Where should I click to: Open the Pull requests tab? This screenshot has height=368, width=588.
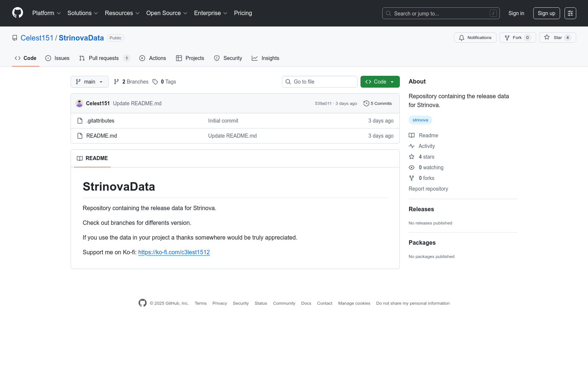point(105,58)
